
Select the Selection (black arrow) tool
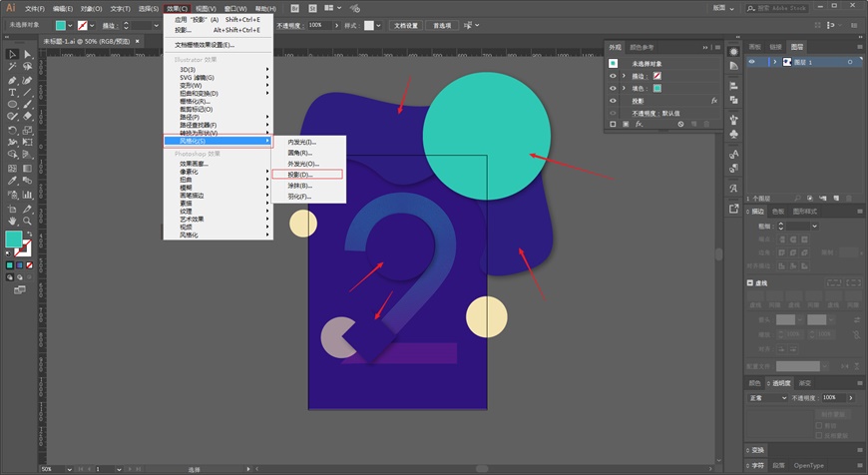point(12,54)
